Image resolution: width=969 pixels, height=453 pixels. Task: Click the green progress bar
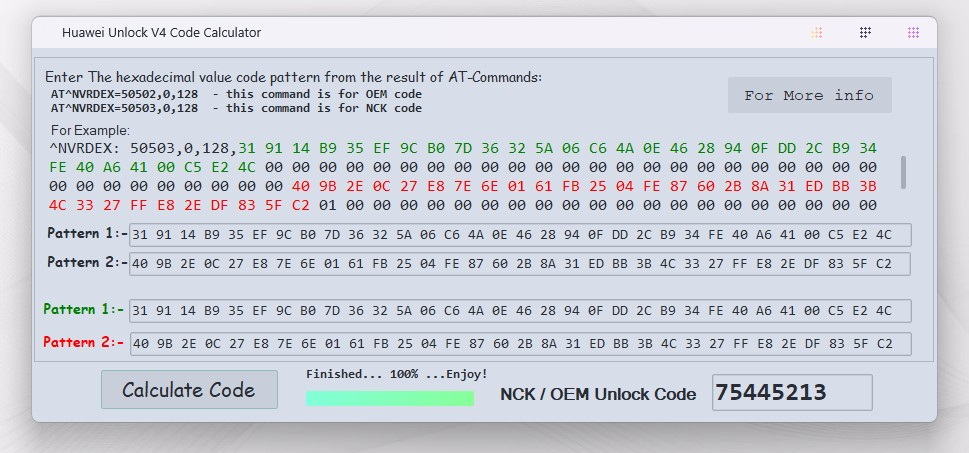click(390, 398)
